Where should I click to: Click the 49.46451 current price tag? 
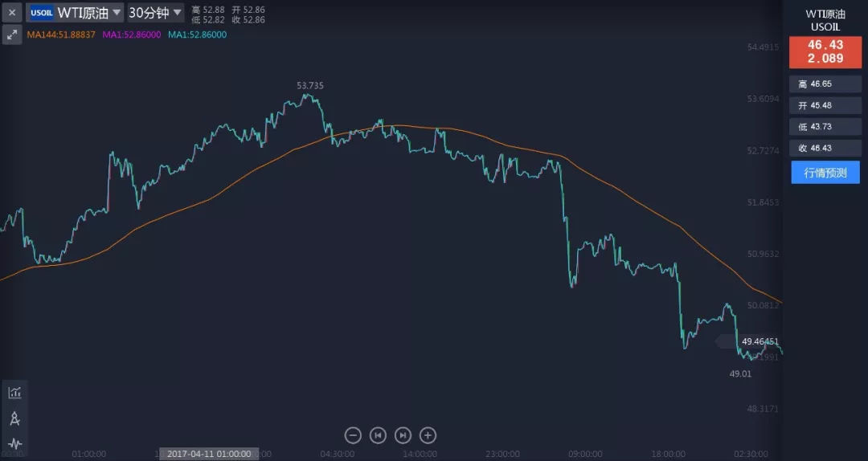tap(759, 341)
